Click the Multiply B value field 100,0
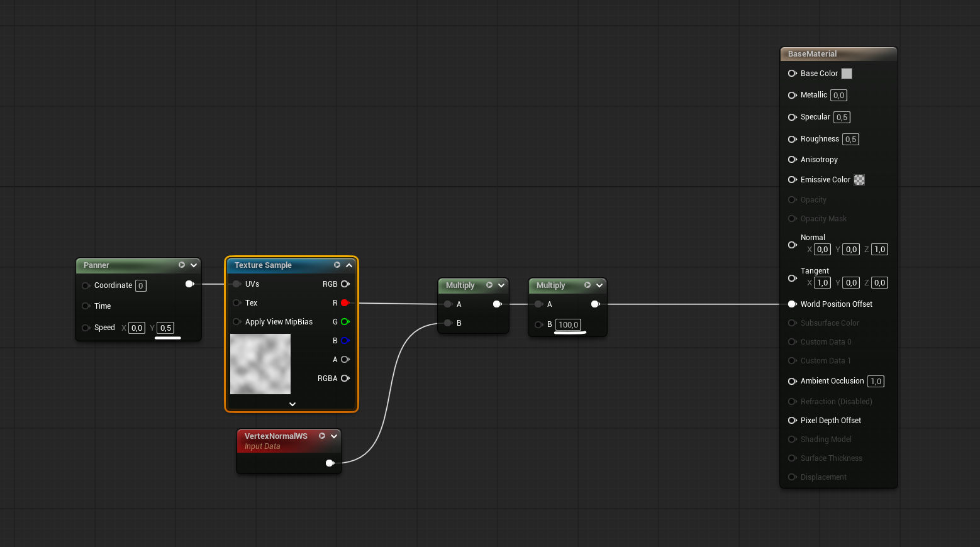Image resolution: width=980 pixels, height=547 pixels. pos(568,325)
